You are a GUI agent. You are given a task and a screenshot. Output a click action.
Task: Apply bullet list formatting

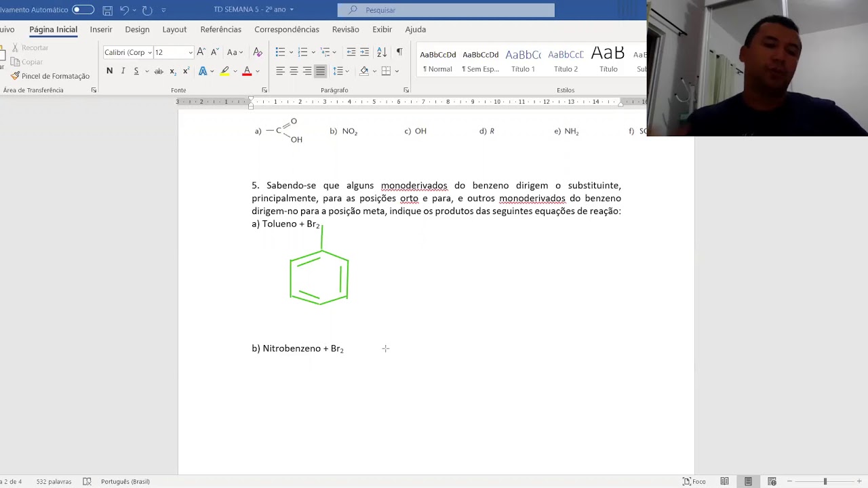coord(280,52)
